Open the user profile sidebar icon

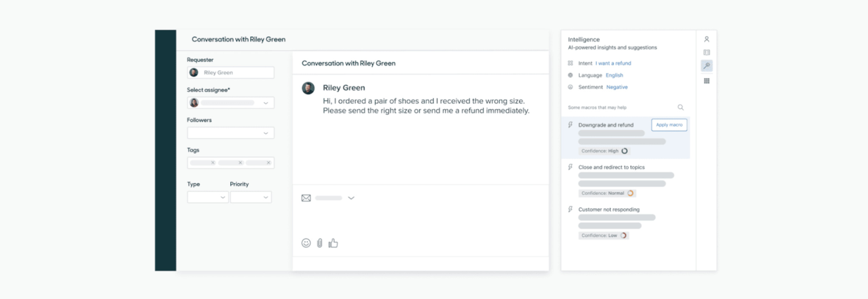pos(707,39)
